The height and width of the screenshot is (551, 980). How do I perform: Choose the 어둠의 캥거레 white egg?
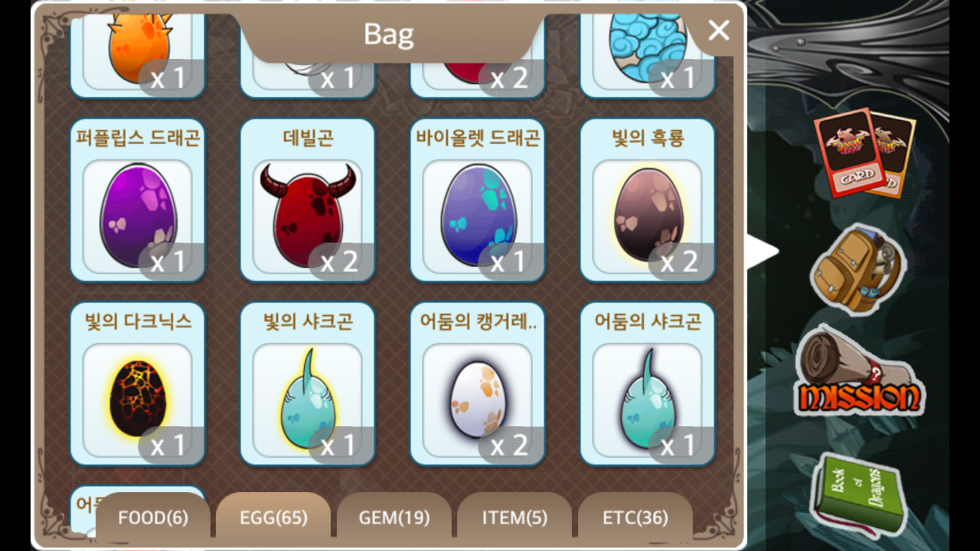478,384
